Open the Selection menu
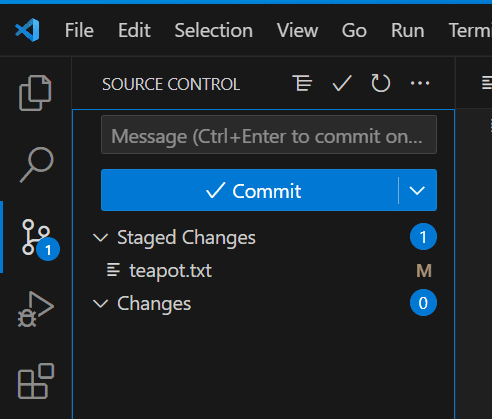 point(214,30)
